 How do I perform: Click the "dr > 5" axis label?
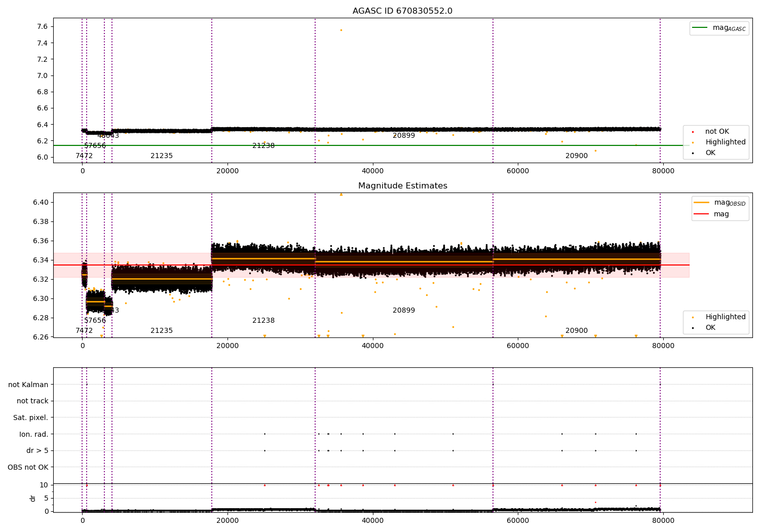click(37, 450)
